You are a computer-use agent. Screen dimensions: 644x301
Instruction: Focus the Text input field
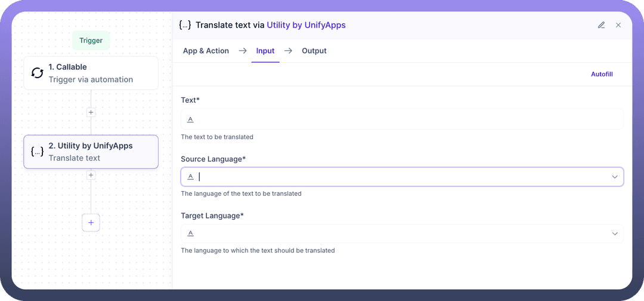point(405,119)
